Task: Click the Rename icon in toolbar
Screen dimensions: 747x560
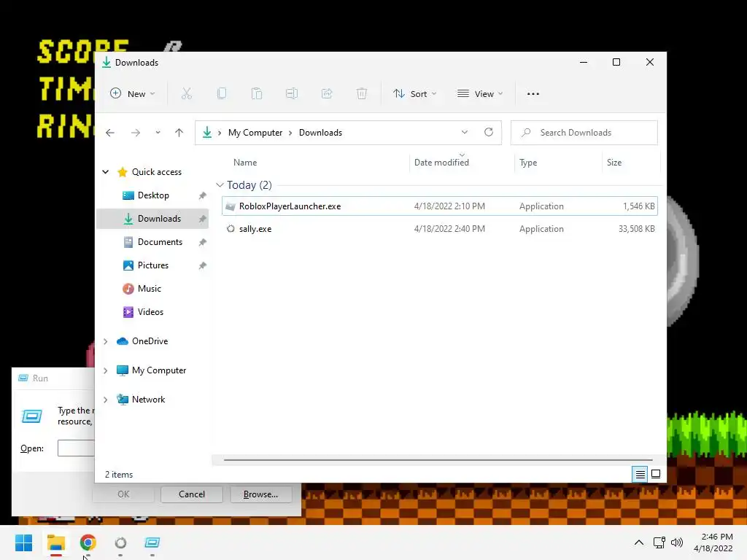Action: (292, 94)
